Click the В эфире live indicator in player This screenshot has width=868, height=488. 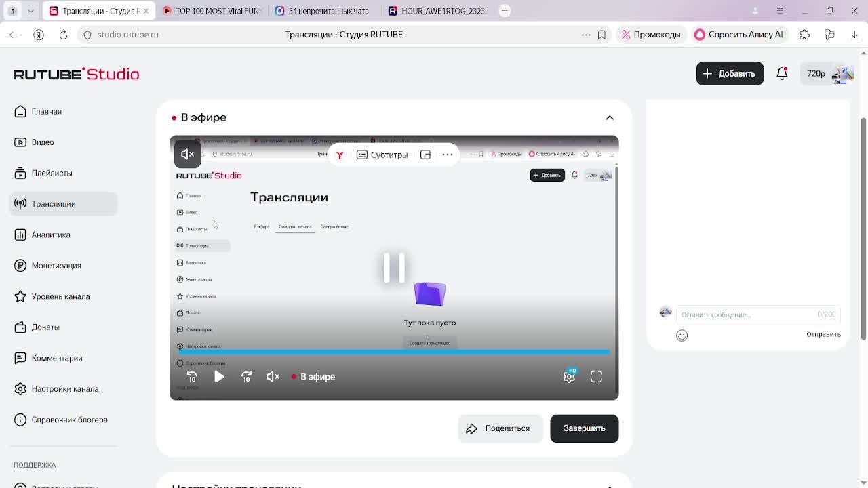point(313,377)
